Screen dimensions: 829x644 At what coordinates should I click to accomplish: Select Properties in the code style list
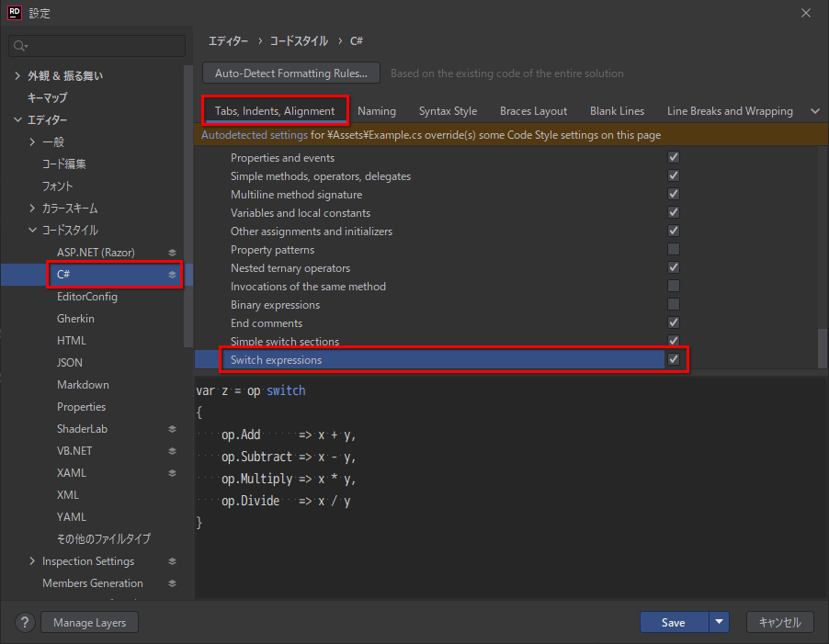(x=82, y=407)
